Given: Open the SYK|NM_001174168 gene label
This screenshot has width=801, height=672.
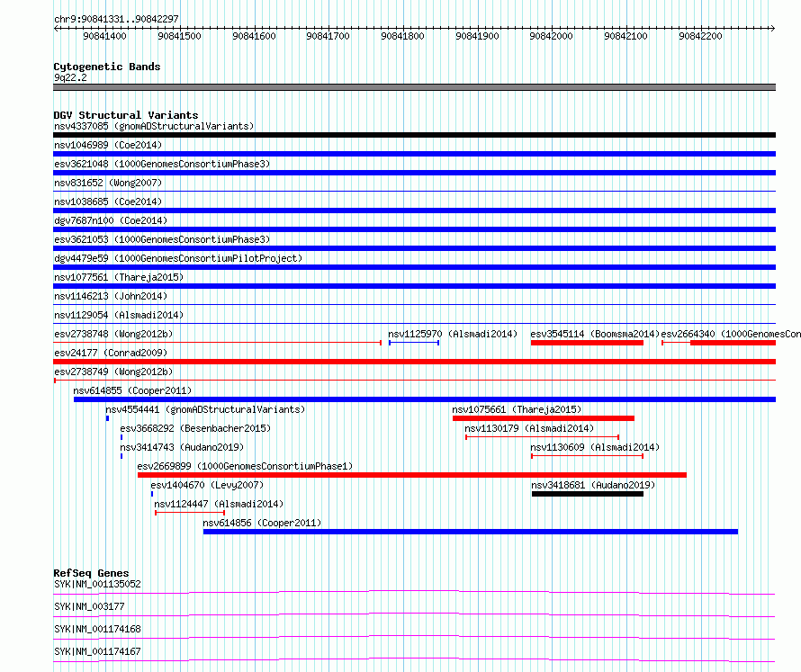Looking at the screenshot, I should [97, 629].
